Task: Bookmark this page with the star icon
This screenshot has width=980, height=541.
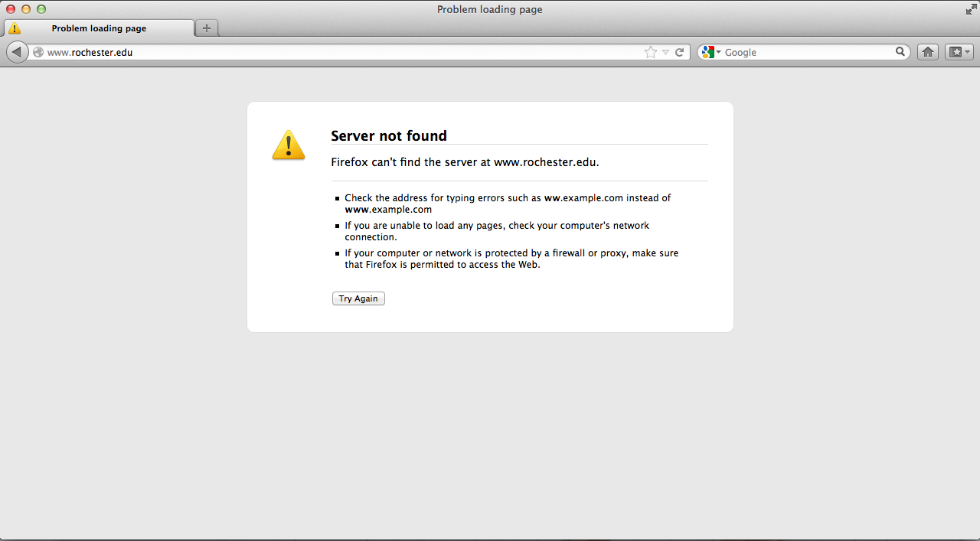Action: [x=650, y=52]
